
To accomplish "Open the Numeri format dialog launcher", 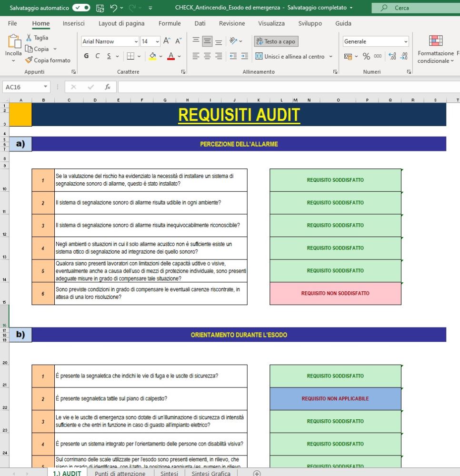I will tap(409, 72).
